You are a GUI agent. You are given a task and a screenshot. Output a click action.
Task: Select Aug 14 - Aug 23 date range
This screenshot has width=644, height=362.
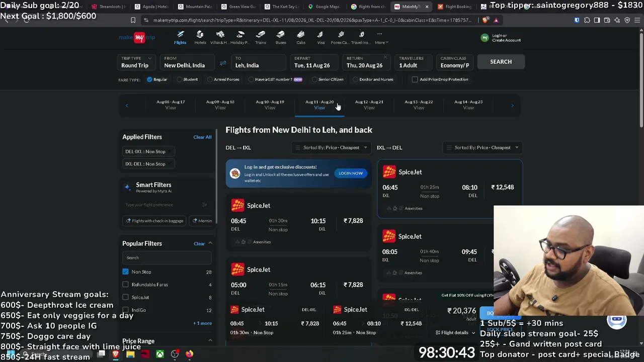[x=468, y=105]
